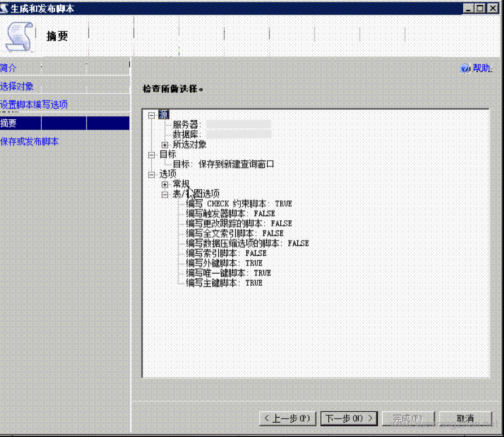
Task: Select 保存或发布脚本 step
Action: click(x=29, y=142)
